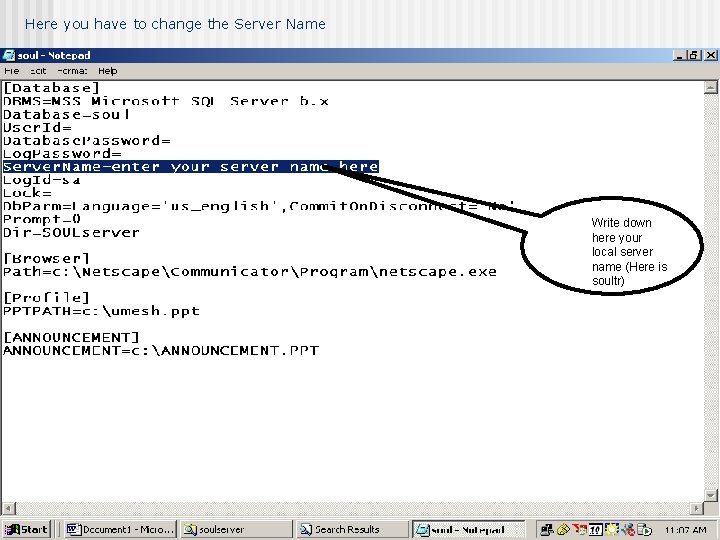Click the UserId= line

(37, 127)
